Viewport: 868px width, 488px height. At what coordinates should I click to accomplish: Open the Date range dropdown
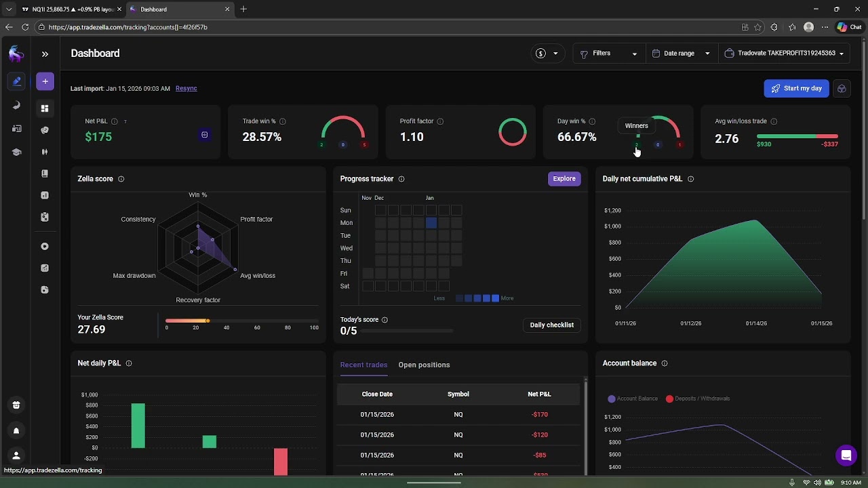[x=682, y=54]
